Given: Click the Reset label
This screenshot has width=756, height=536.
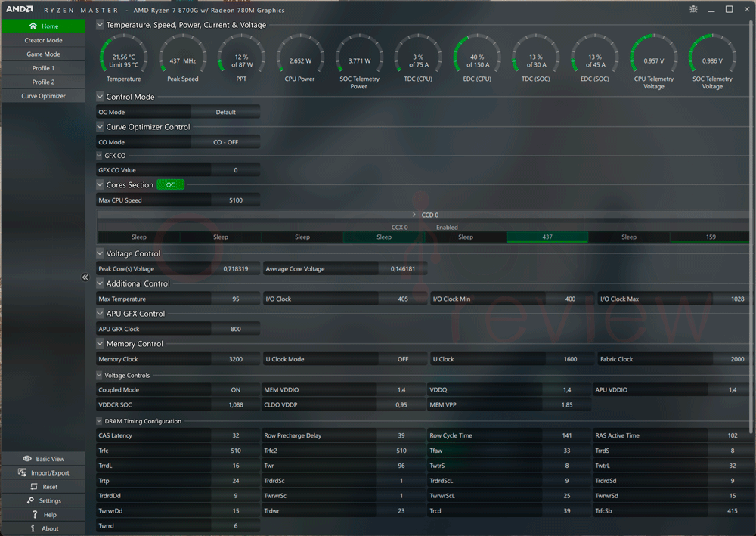Looking at the screenshot, I should click(x=50, y=487).
